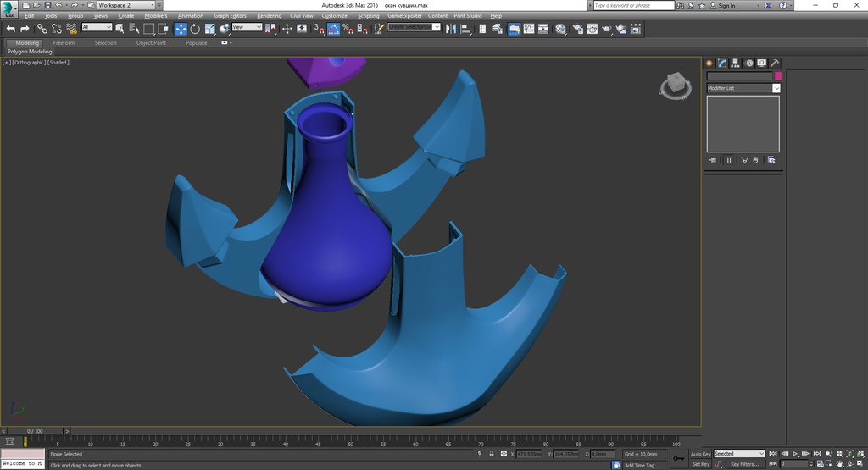Click the Mirror tool icon
The width and height of the screenshot is (868, 470).
point(451,29)
